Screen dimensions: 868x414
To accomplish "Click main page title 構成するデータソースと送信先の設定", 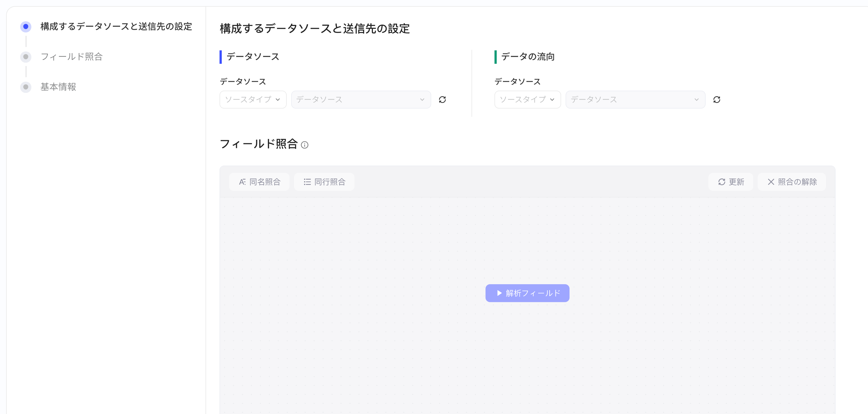I will pos(315,29).
